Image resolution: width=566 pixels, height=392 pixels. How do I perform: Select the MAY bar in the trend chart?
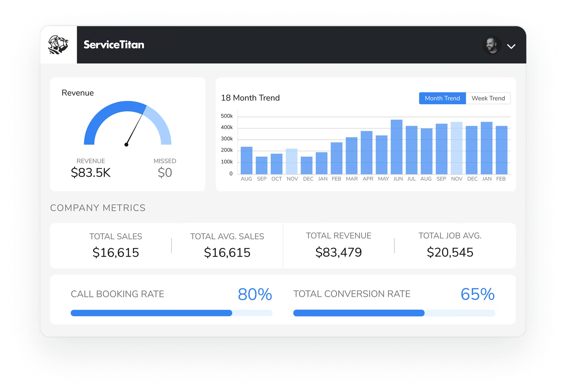[x=382, y=155]
